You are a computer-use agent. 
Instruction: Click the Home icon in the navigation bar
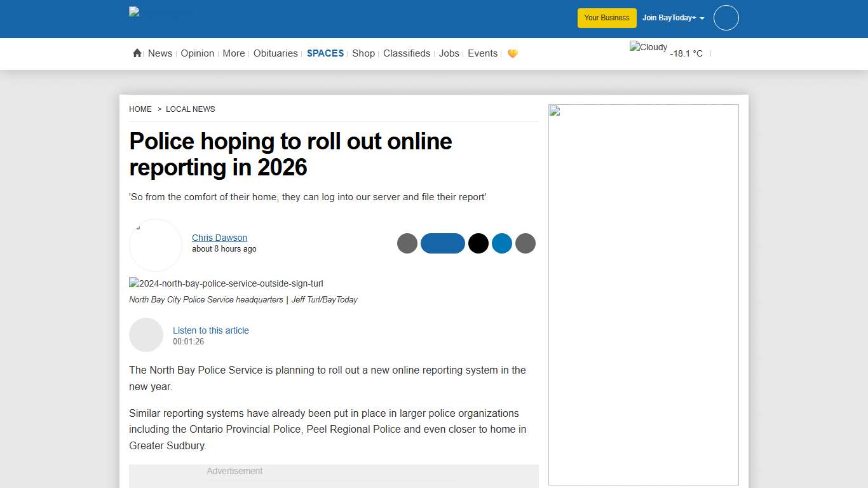point(137,53)
